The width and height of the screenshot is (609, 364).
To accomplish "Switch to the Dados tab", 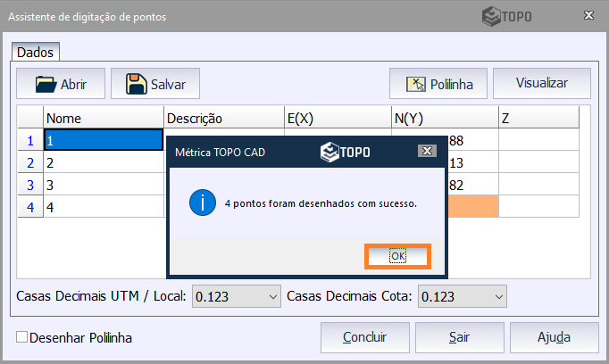I will click(36, 53).
